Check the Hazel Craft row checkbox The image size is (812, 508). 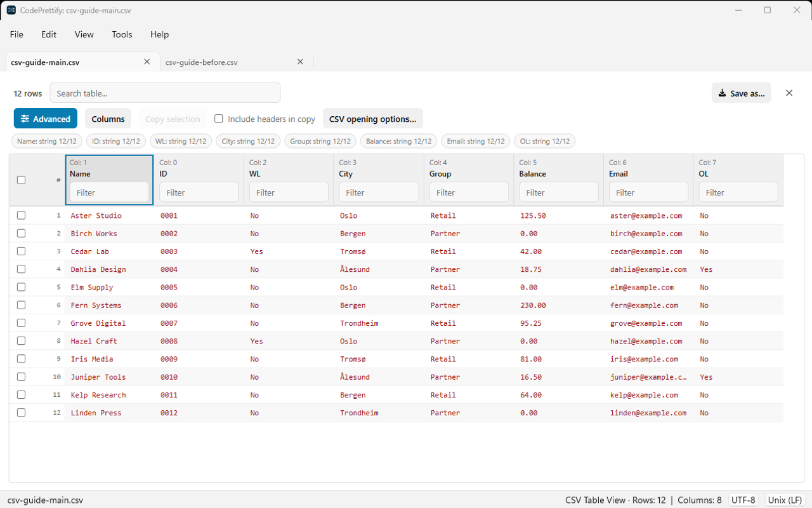coord(21,340)
